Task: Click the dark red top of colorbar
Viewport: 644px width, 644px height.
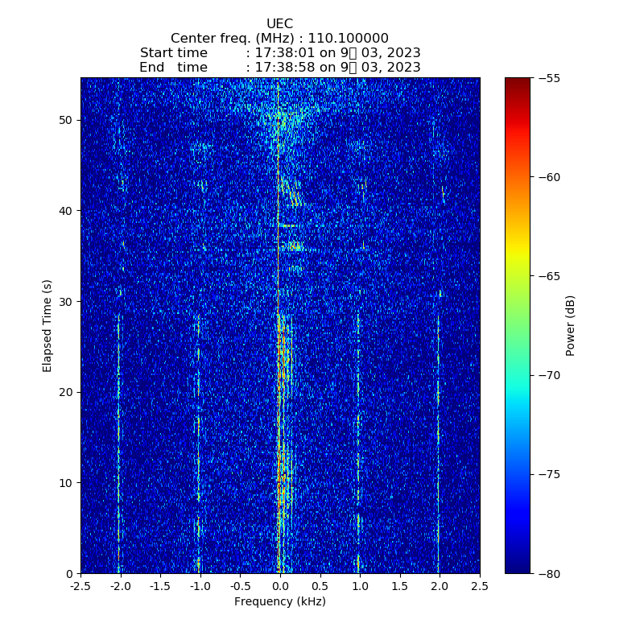Action: pyautogui.click(x=518, y=82)
